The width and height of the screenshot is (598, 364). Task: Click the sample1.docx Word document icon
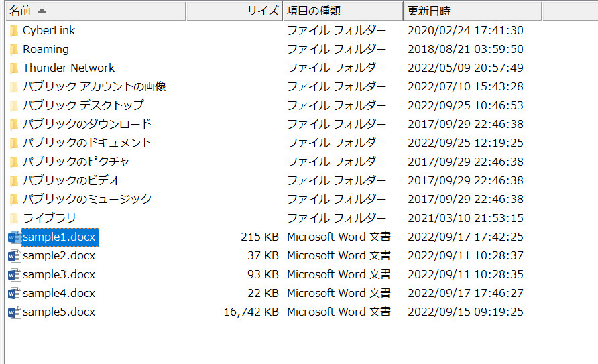(14, 237)
